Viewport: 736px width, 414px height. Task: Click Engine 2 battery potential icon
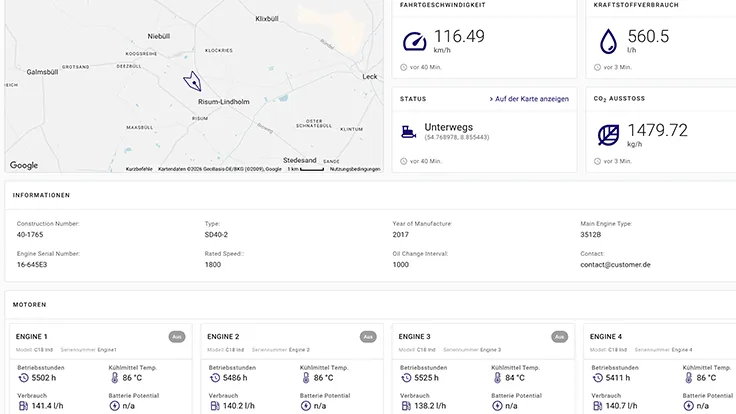[x=306, y=406]
